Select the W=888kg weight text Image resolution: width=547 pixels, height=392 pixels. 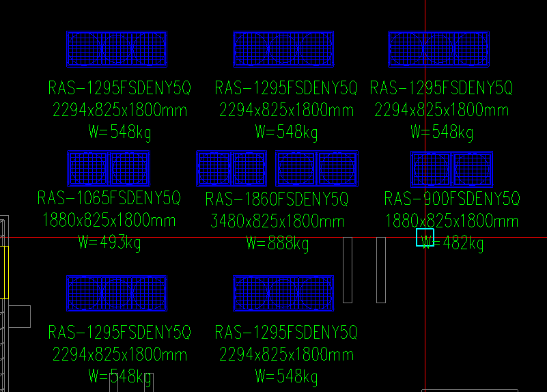(x=278, y=243)
